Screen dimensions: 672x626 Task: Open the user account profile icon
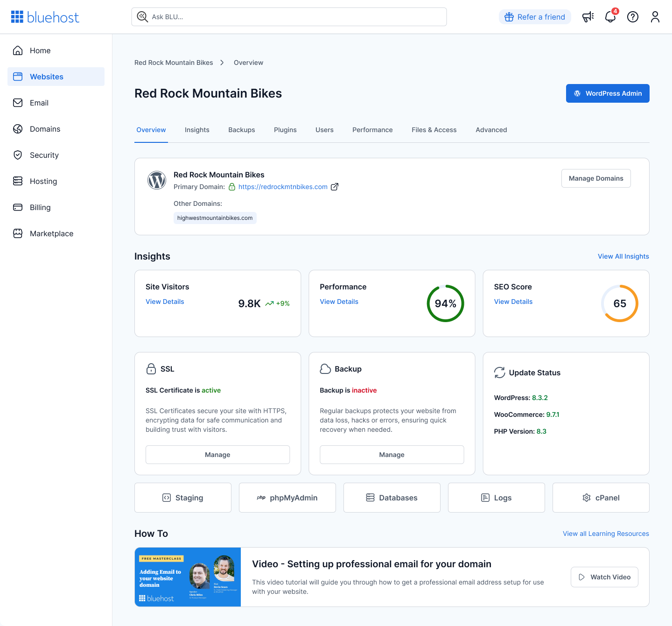(655, 17)
